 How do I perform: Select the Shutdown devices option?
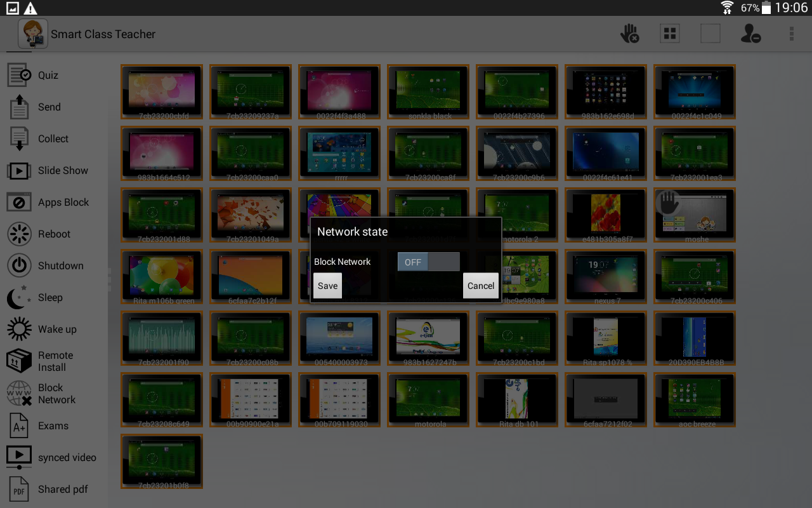click(x=60, y=265)
